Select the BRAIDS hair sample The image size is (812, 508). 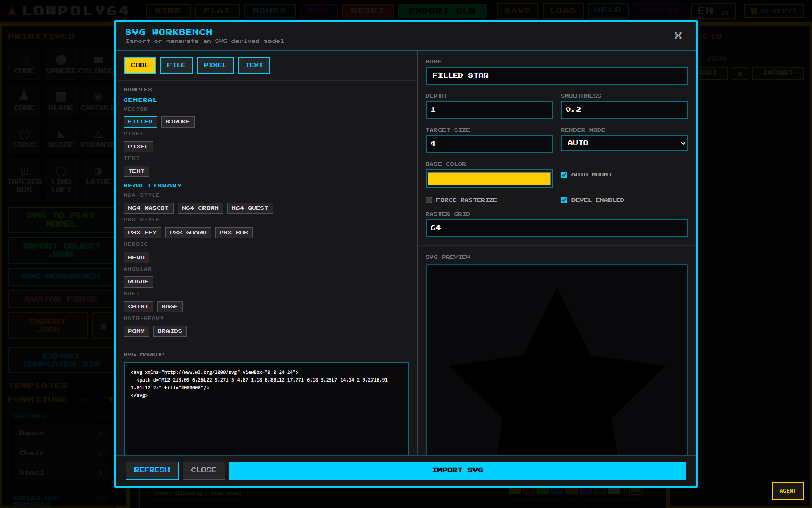tap(170, 331)
